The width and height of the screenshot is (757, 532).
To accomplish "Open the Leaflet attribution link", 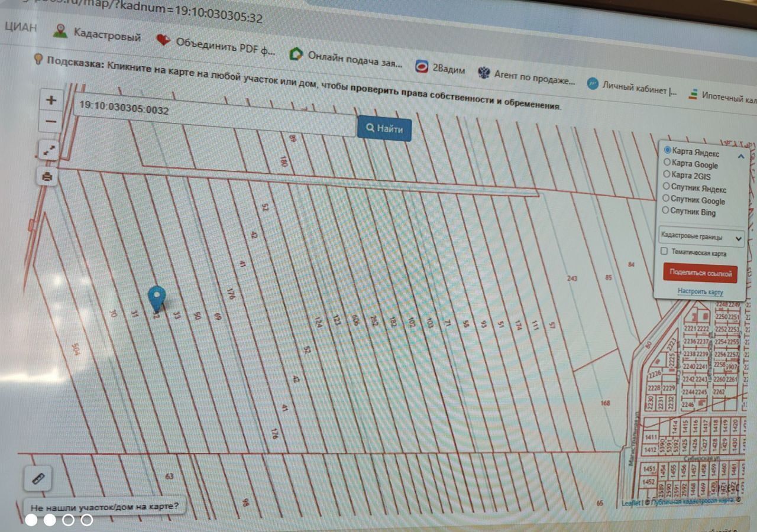I will (x=631, y=504).
